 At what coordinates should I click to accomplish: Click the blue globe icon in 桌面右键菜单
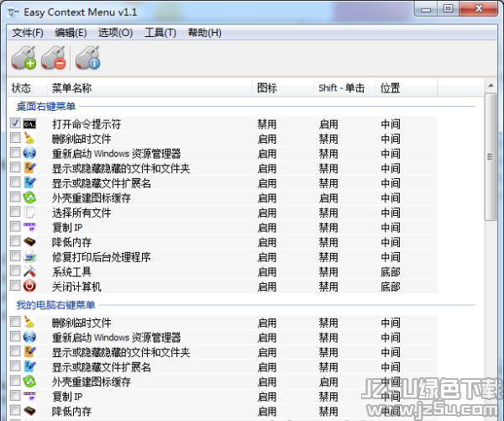tap(29, 153)
